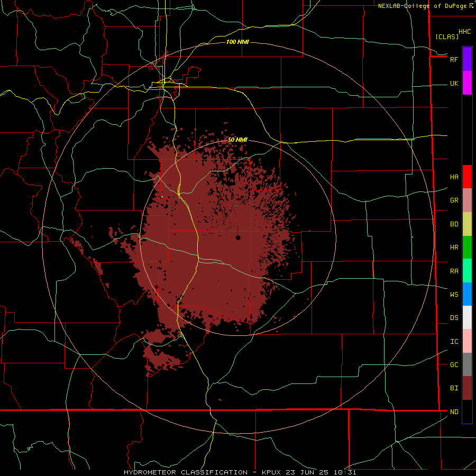Click the HA legend label
The height and width of the screenshot is (476, 476).
[x=454, y=177]
